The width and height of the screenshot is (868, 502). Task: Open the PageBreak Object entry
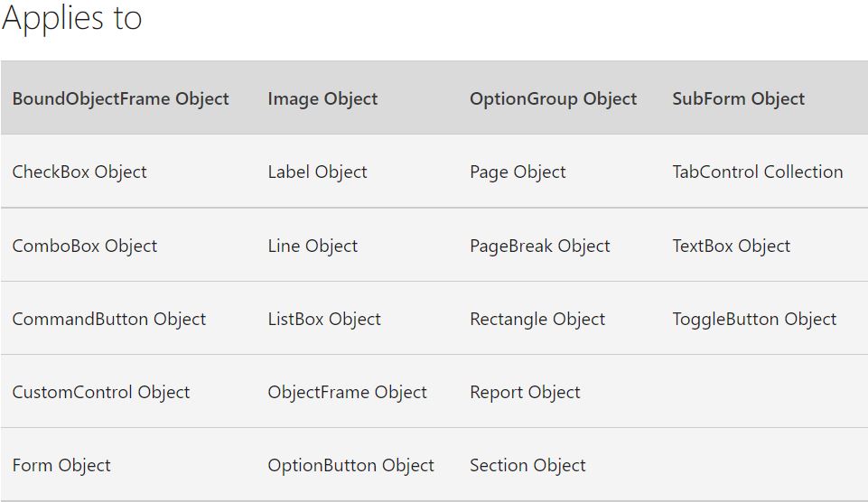click(x=539, y=246)
